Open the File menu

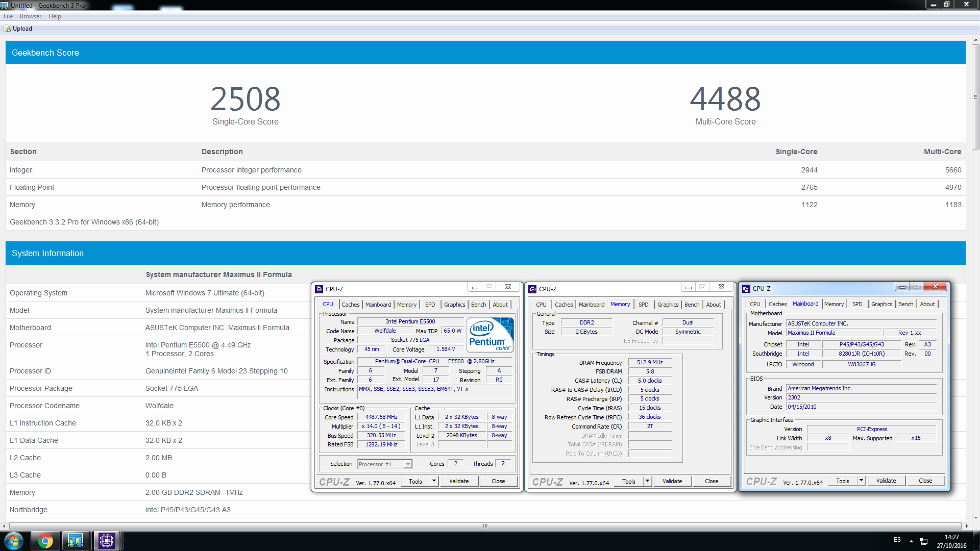(x=8, y=16)
